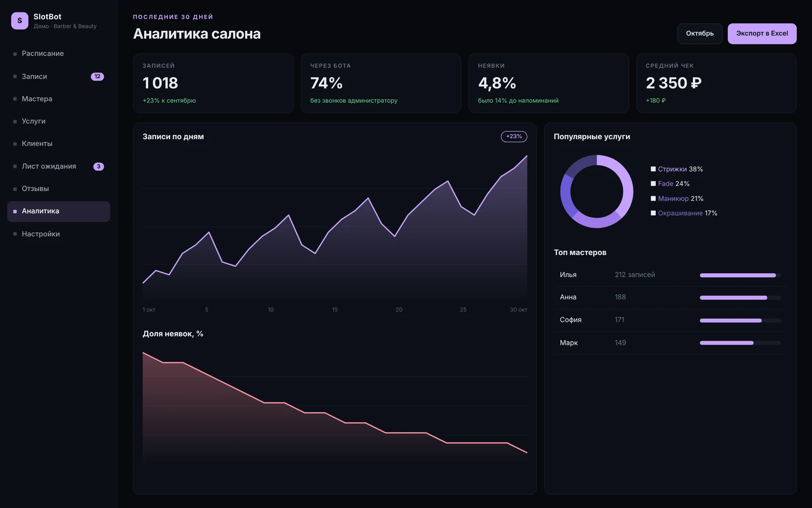This screenshot has width=812, height=508.
Task: Click 'Топ мастеров' heading
Action: click(x=580, y=252)
